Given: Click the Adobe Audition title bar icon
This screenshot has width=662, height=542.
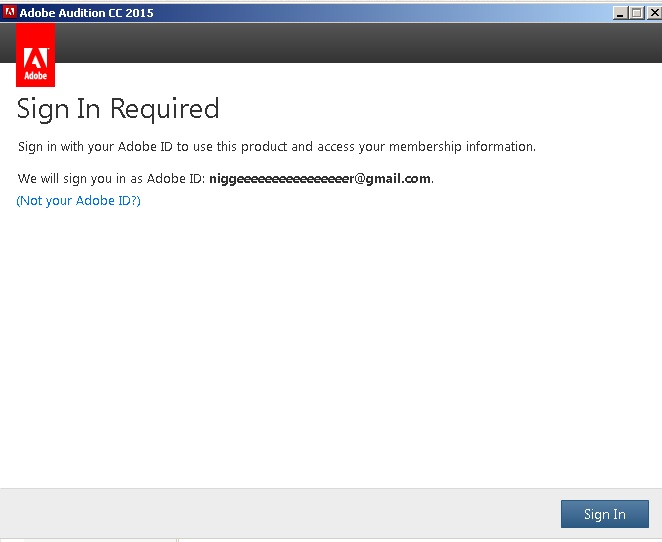Looking at the screenshot, I should [x=9, y=12].
